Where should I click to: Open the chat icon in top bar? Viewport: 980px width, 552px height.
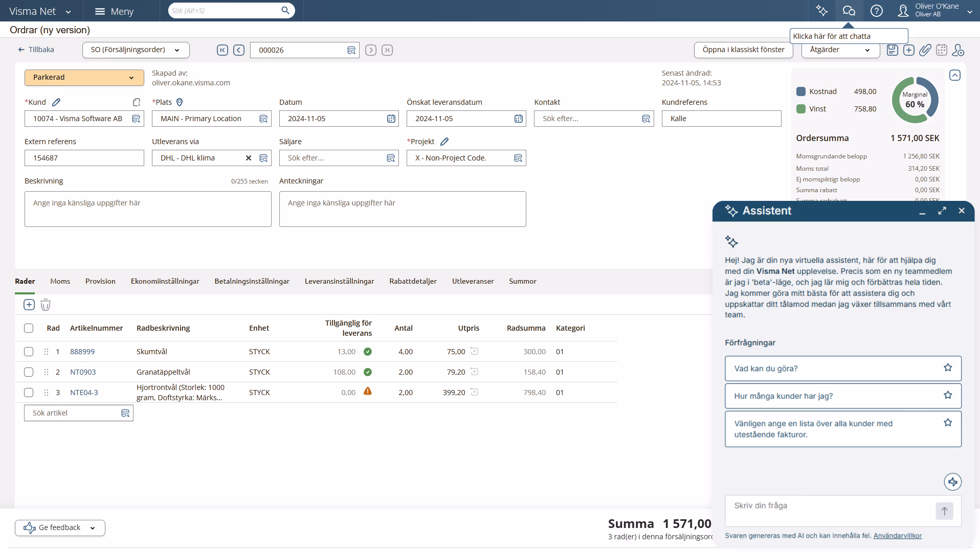[x=849, y=10]
